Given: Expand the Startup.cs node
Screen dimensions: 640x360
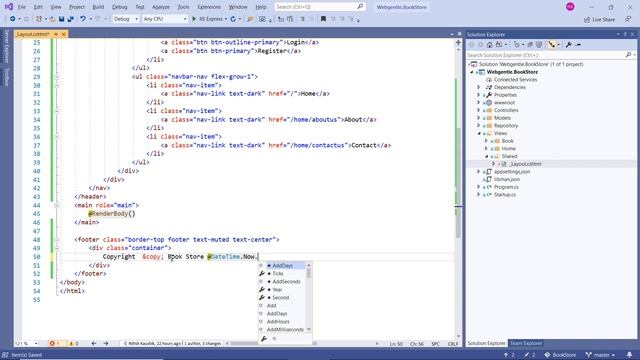Looking at the screenshot, I should click(x=479, y=195).
